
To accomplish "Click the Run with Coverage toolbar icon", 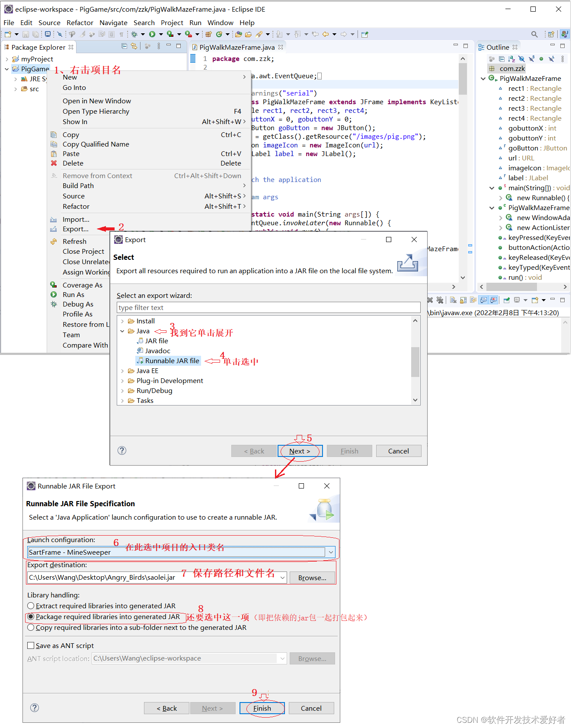I will 170,34.
